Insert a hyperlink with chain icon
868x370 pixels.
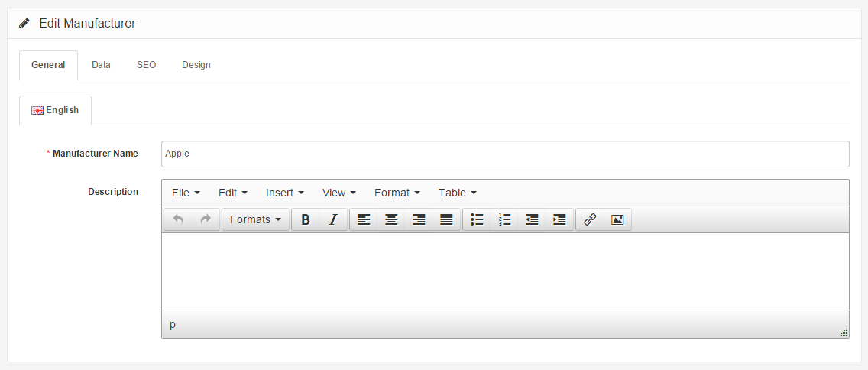590,220
